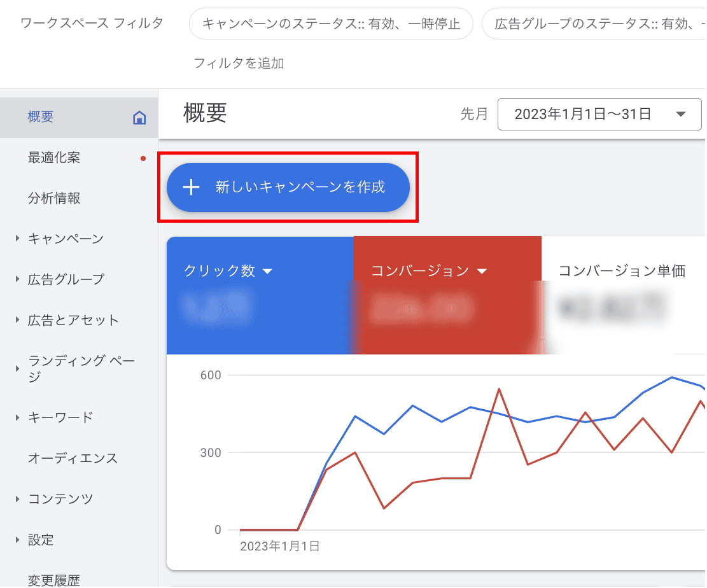707x588 pixels.
Task: Open 広告グループ in the sidebar
Action: (x=66, y=279)
